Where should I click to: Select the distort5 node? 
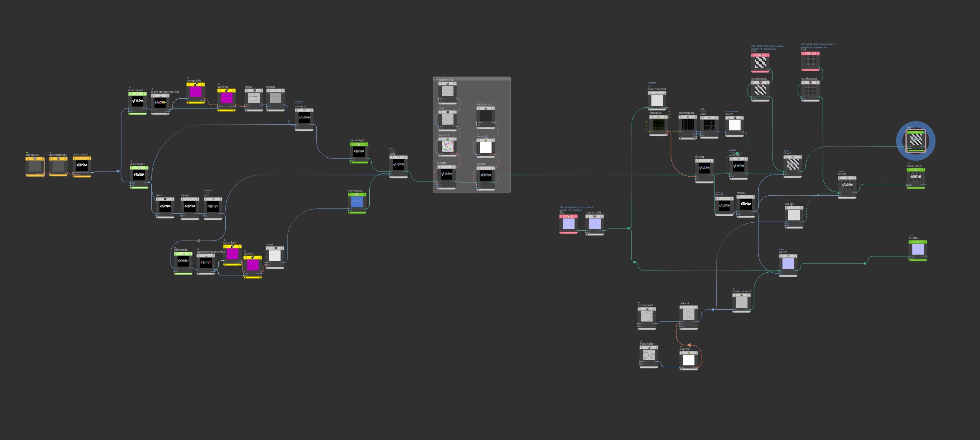coord(486,178)
